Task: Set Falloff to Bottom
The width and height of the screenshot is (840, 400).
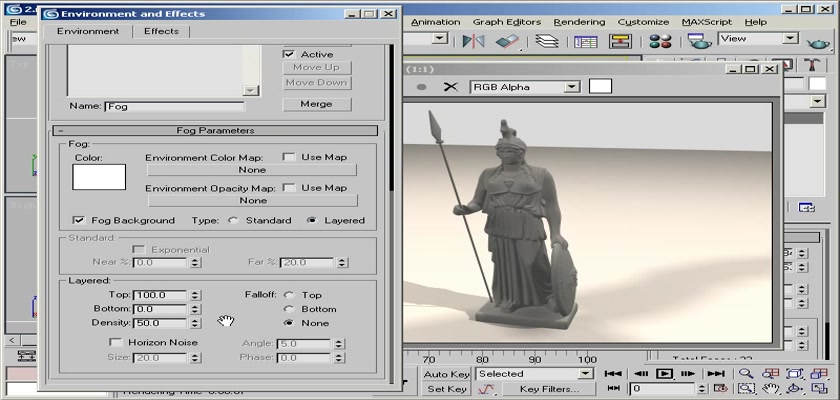Action: (289, 309)
